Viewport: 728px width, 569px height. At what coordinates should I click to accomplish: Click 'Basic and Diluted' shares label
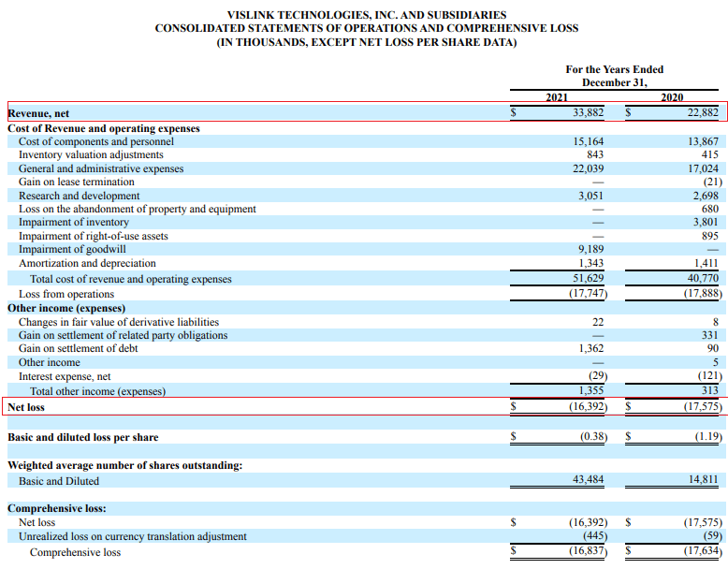[59, 481]
